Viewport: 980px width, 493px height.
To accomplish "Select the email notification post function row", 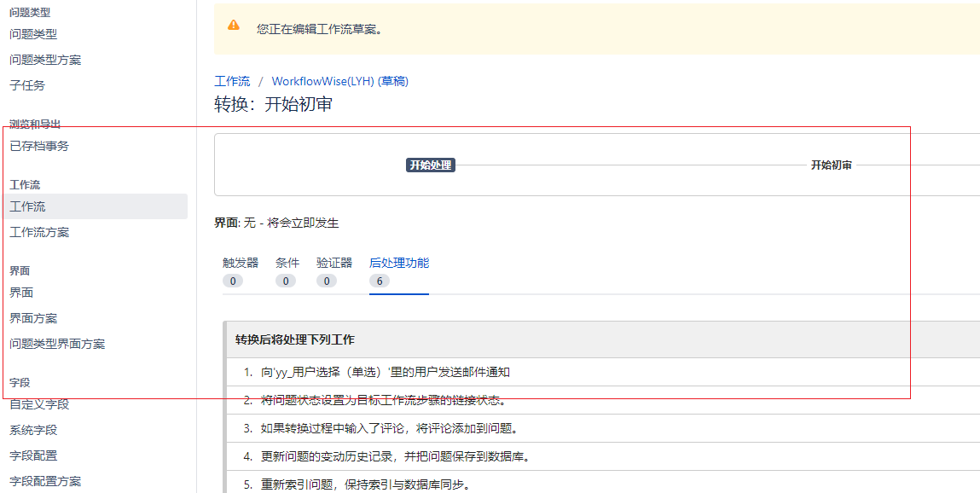I will 386,372.
